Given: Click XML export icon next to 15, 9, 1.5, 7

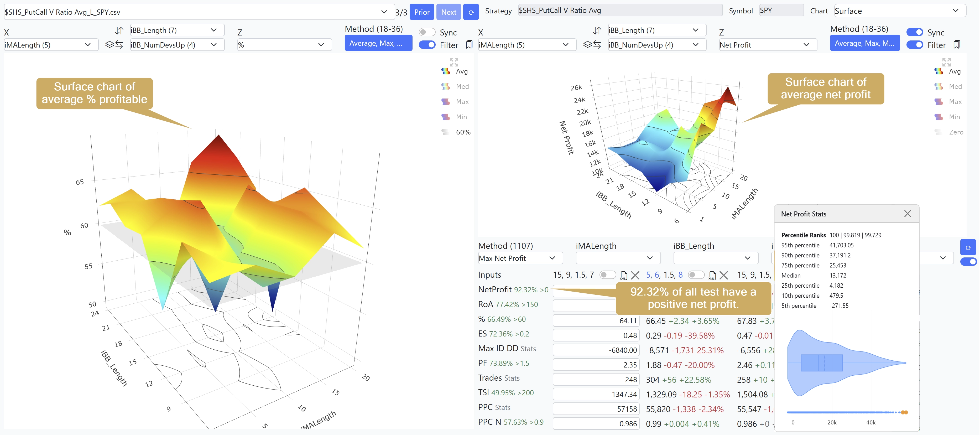Looking at the screenshot, I should [624, 275].
